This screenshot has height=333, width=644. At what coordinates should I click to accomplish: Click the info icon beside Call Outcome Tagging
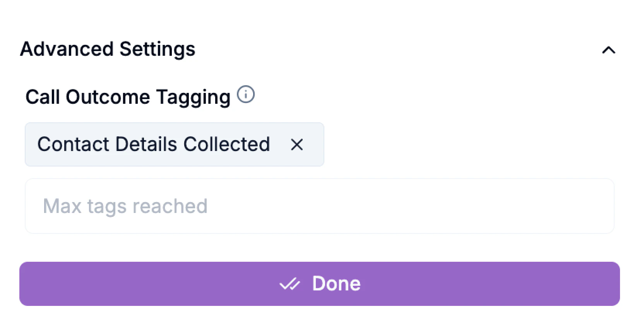coord(246,94)
